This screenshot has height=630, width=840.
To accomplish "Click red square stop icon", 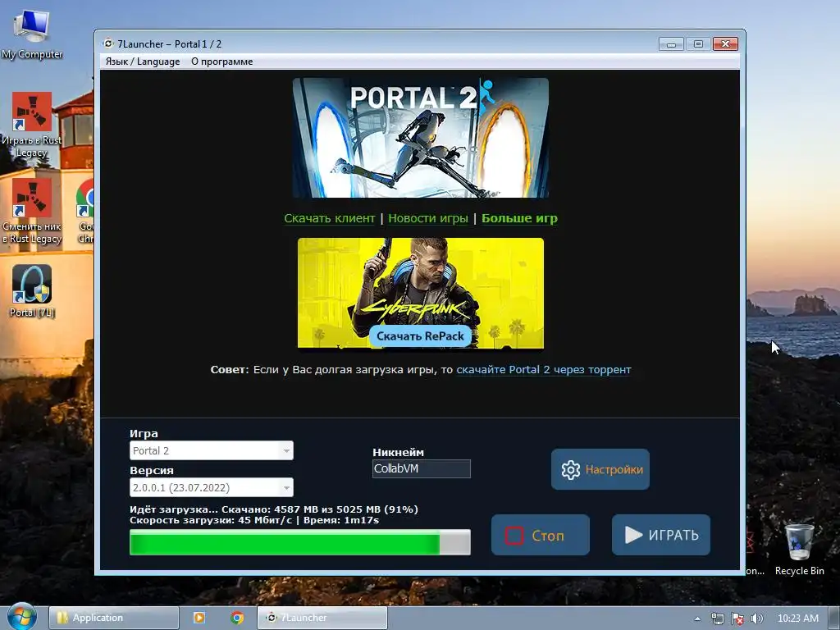I will [x=514, y=535].
